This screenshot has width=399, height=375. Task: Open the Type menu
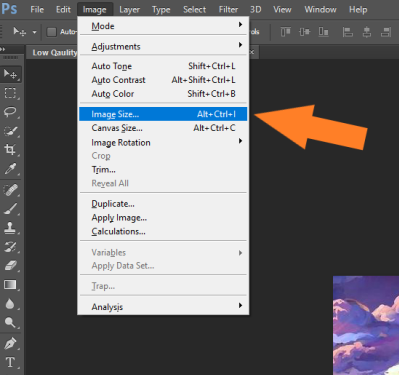tap(161, 10)
